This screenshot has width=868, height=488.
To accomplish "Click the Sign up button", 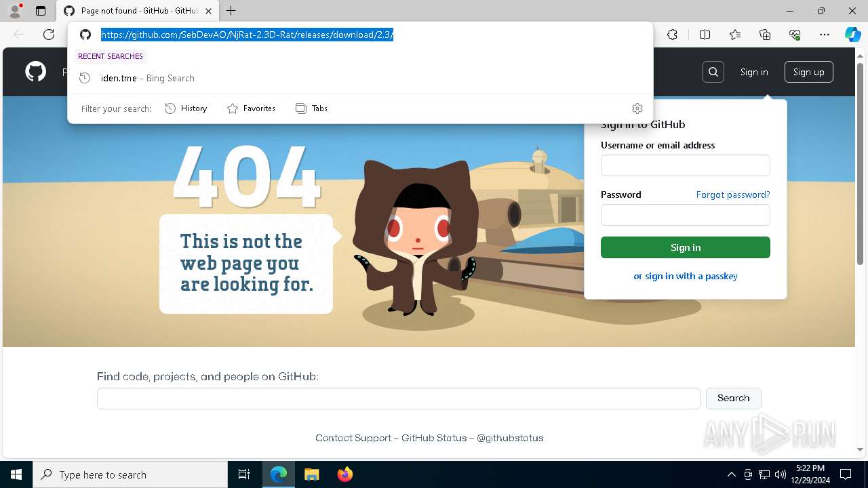I will click(x=809, y=72).
